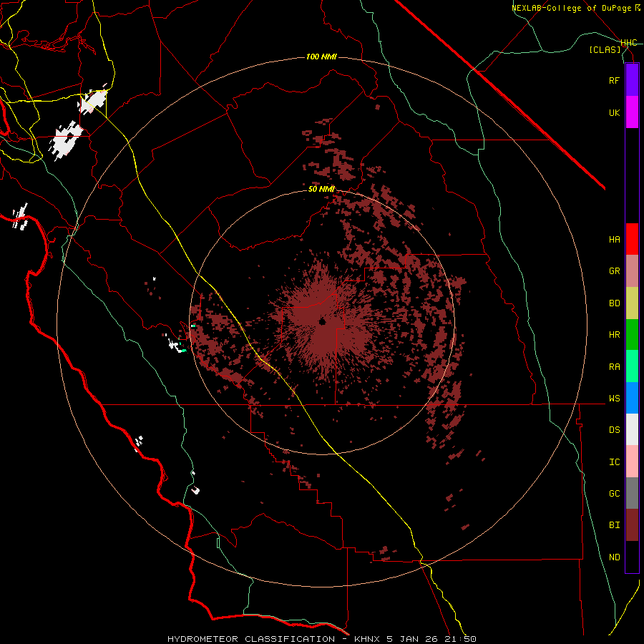This screenshot has width=644, height=644.
Task: Pick the WS blue legend swatch
Action: tap(632, 398)
